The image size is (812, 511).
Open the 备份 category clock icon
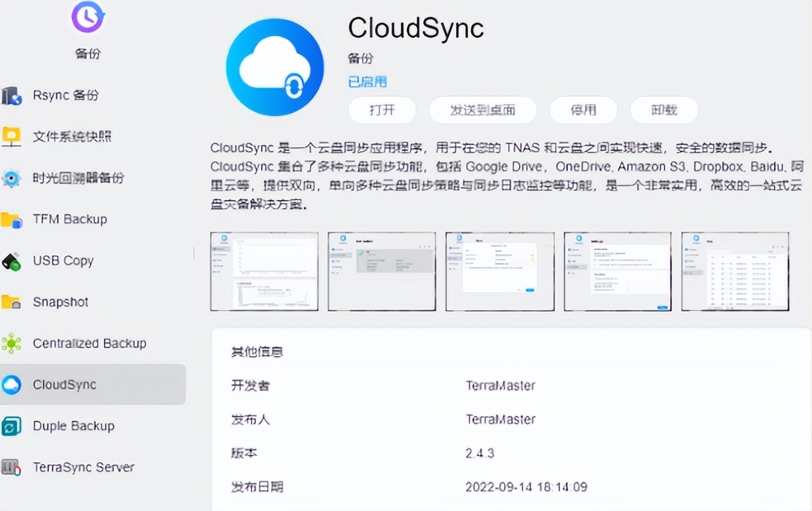pyautogui.click(x=87, y=17)
